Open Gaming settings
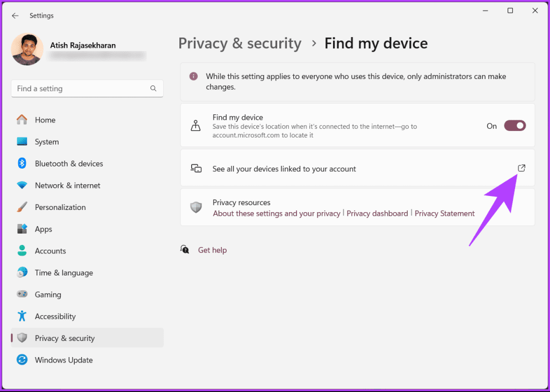Image resolution: width=550 pixels, height=392 pixels. 48,294
